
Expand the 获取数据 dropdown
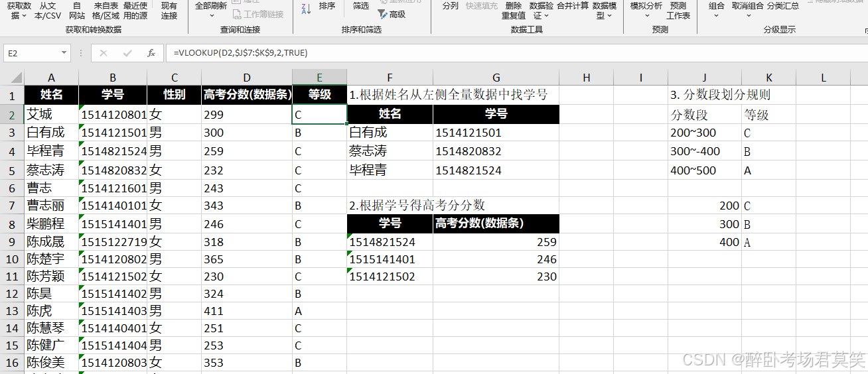click(25, 15)
